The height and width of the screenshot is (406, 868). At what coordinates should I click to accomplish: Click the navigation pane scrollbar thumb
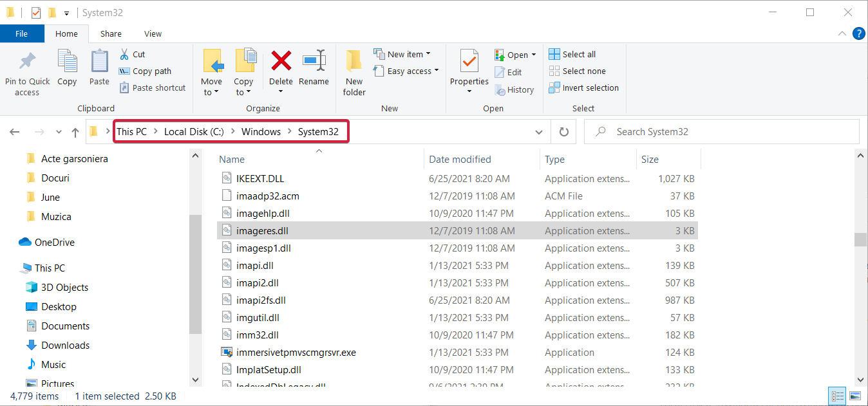coord(196,273)
